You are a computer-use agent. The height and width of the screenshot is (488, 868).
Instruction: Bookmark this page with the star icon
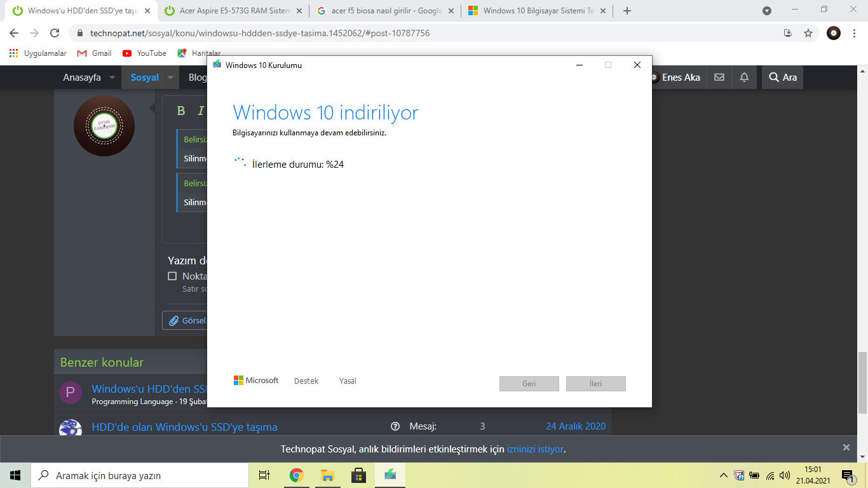tap(808, 33)
